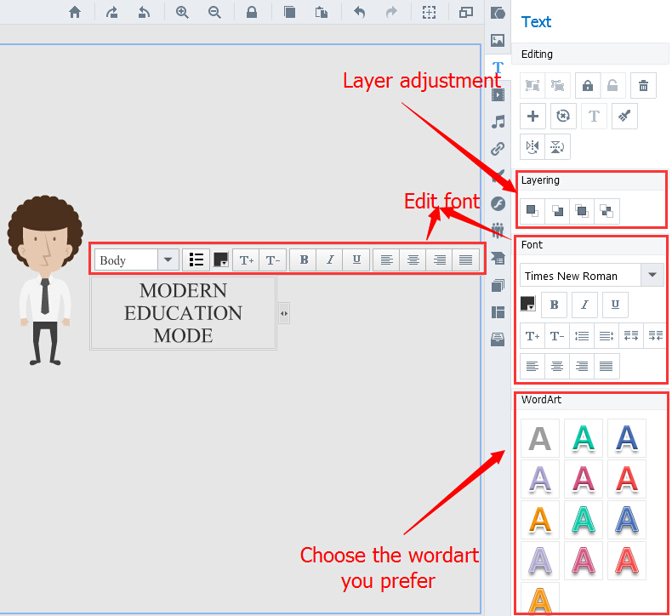The width and height of the screenshot is (672, 616).
Task: Click the padlock icon in top toolbar
Action: pyautogui.click(x=252, y=12)
